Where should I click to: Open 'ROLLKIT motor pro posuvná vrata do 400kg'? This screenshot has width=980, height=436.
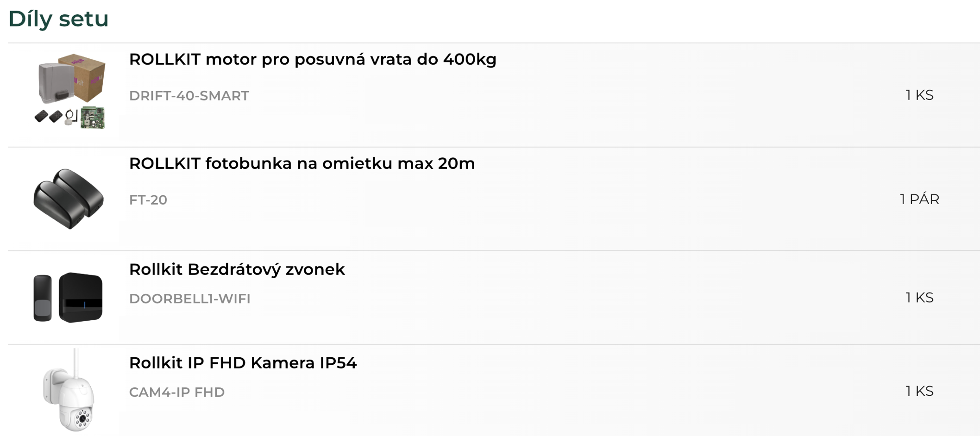(313, 59)
